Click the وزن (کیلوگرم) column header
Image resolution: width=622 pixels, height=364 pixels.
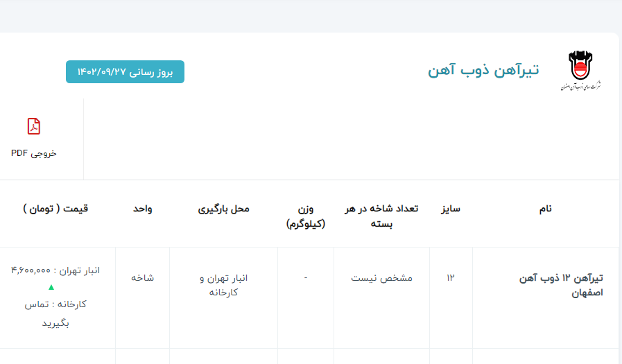[x=306, y=216]
